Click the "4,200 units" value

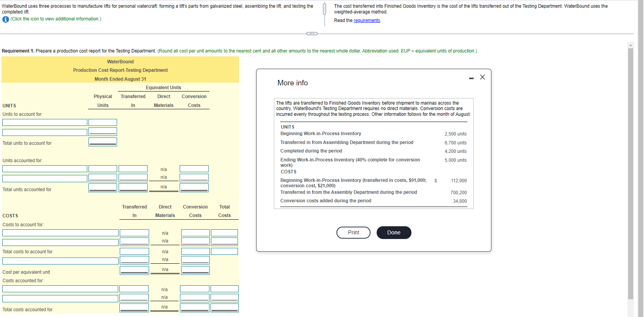tap(455, 151)
